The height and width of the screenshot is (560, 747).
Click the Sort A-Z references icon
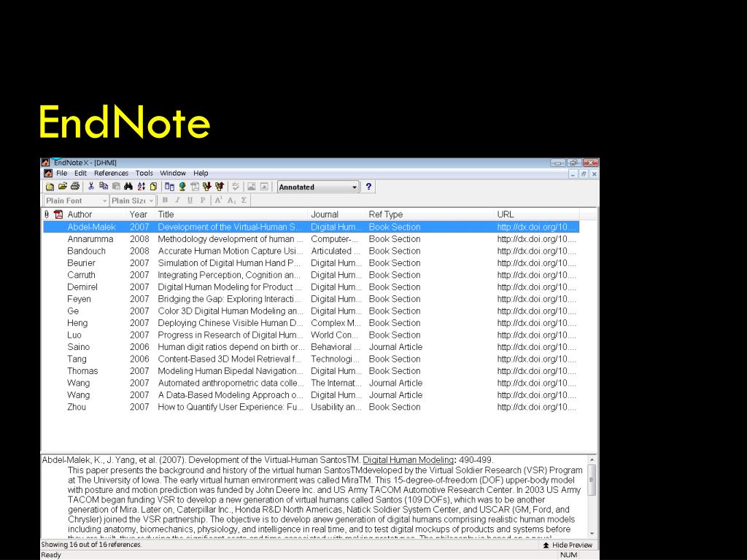click(x=141, y=187)
